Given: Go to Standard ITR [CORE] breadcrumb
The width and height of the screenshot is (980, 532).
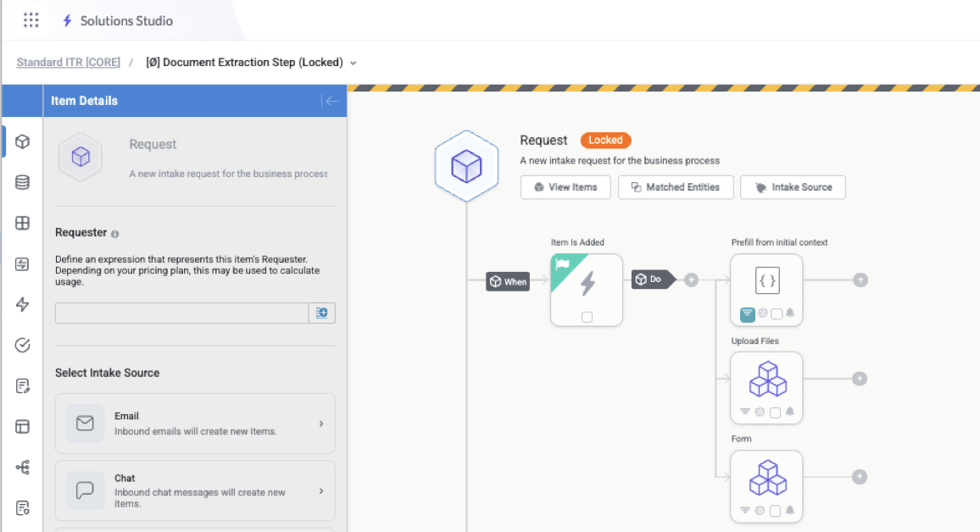Looking at the screenshot, I should [68, 63].
